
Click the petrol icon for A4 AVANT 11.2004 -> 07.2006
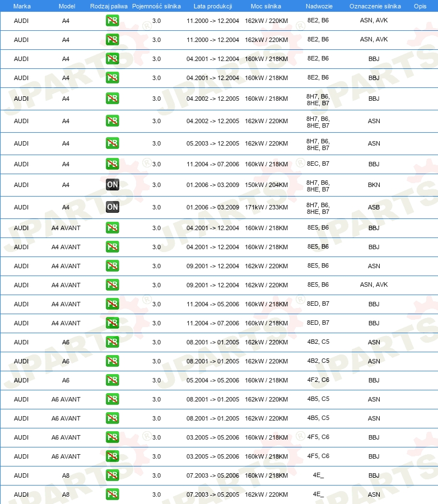112,323
